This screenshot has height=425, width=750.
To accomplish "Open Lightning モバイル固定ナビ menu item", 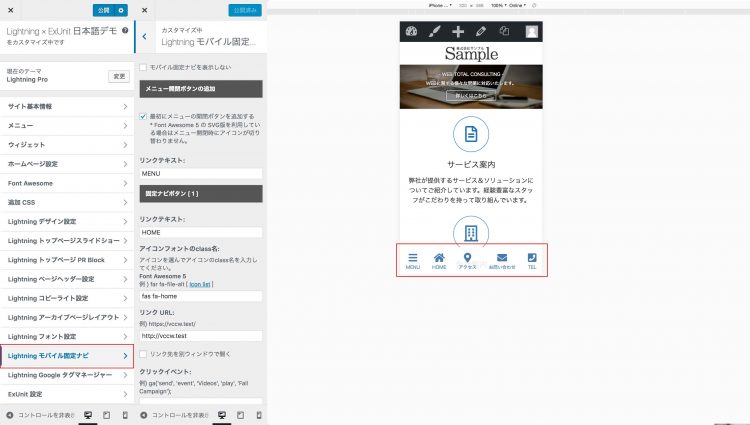I will click(66, 356).
